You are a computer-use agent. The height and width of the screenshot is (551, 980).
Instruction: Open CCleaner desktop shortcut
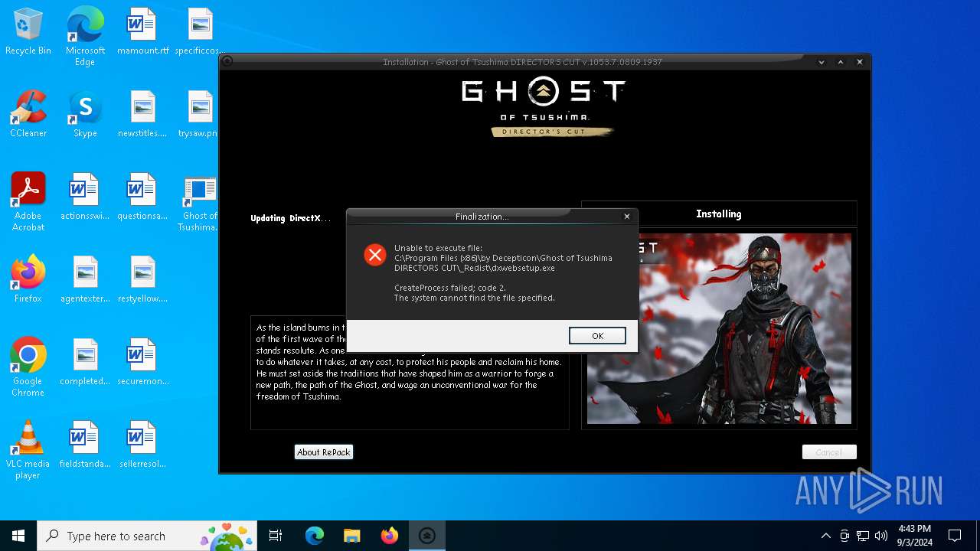pos(28,115)
